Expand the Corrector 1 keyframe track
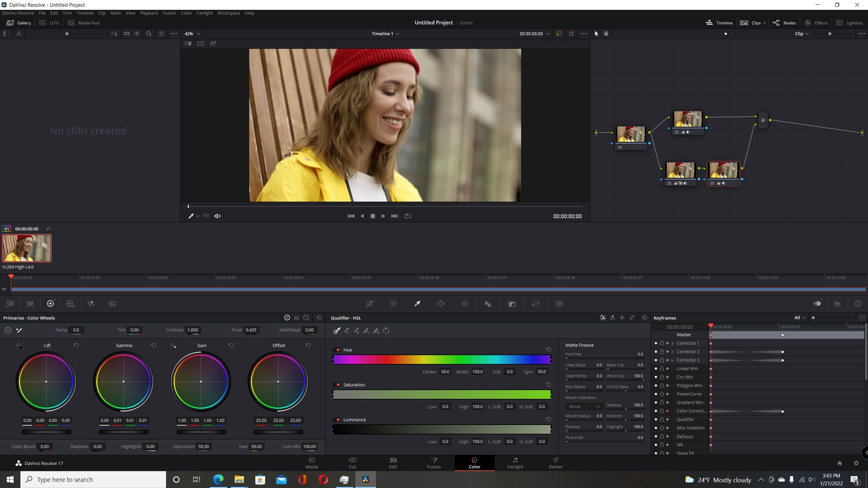The image size is (868, 488). (673, 343)
